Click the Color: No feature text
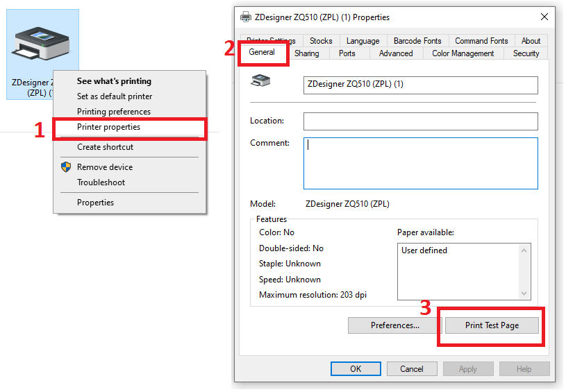 pos(276,232)
